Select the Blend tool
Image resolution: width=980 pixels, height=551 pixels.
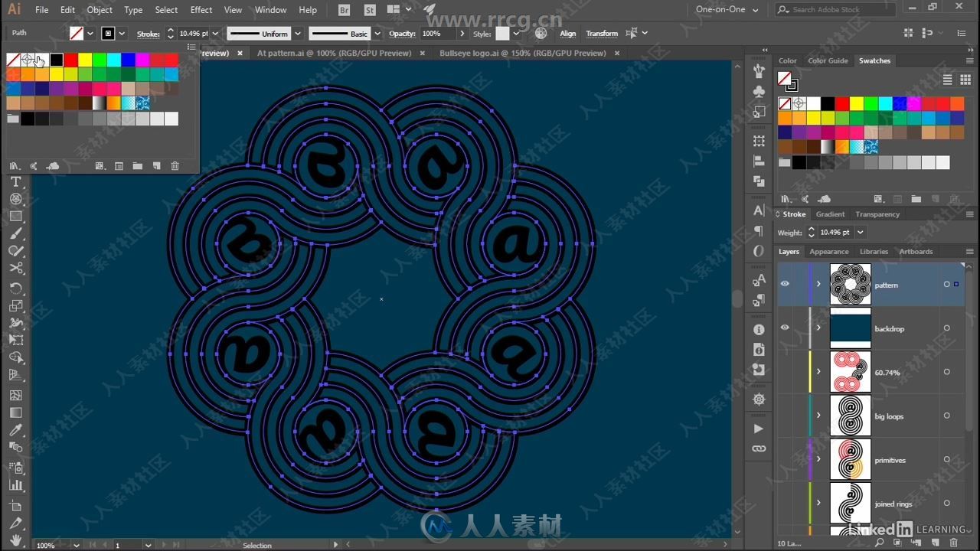coord(15,448)
